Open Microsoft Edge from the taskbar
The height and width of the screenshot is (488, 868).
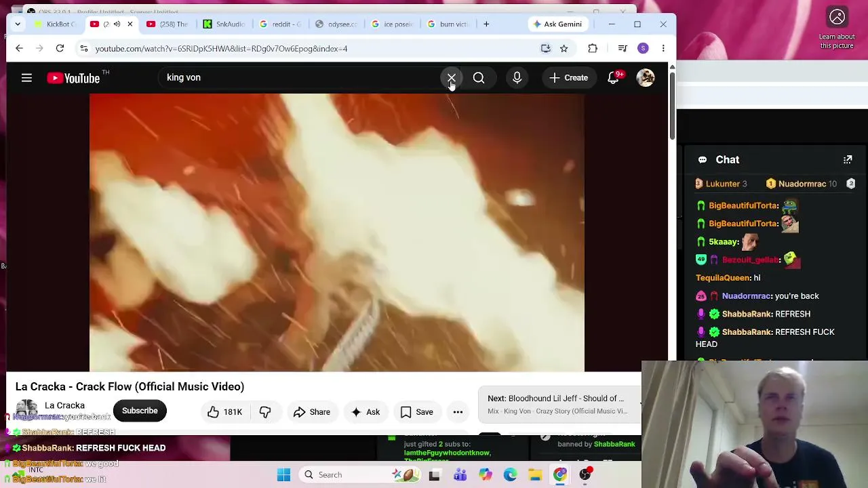pos(510,474)
